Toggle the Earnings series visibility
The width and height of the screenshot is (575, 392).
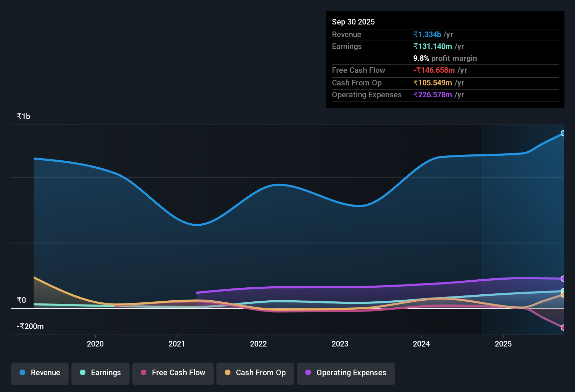[100, 373]
